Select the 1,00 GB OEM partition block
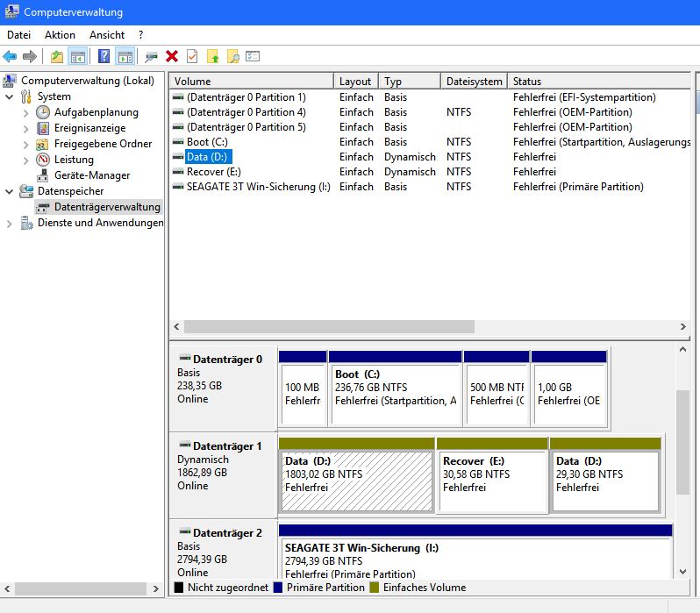700x613 pixels. coord(569,388)
